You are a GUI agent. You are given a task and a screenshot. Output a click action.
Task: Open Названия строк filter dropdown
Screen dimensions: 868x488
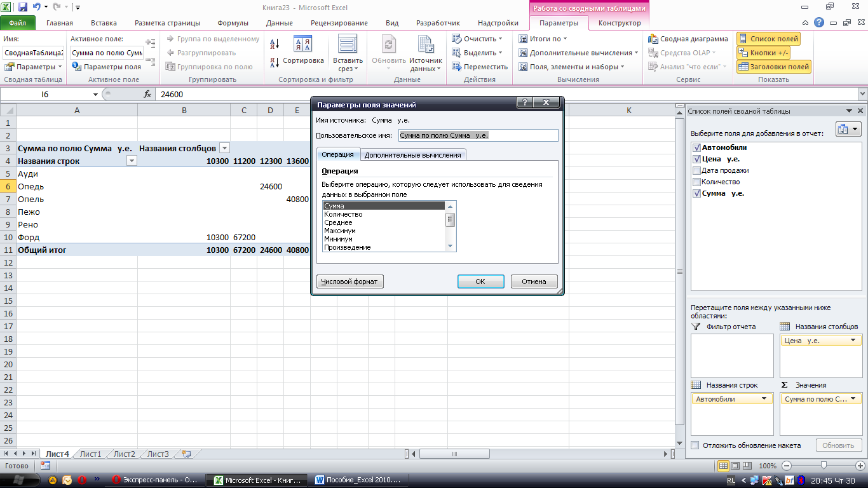coord(132,161)
